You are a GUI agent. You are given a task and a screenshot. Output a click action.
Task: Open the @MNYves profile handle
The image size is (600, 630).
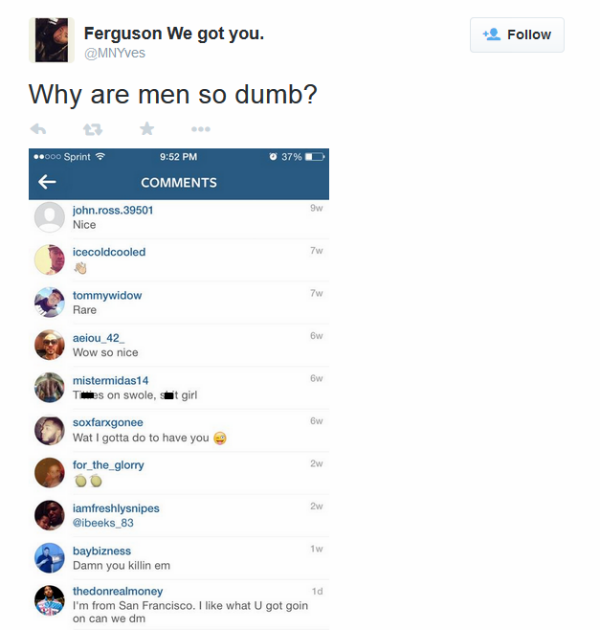point(115,53)
